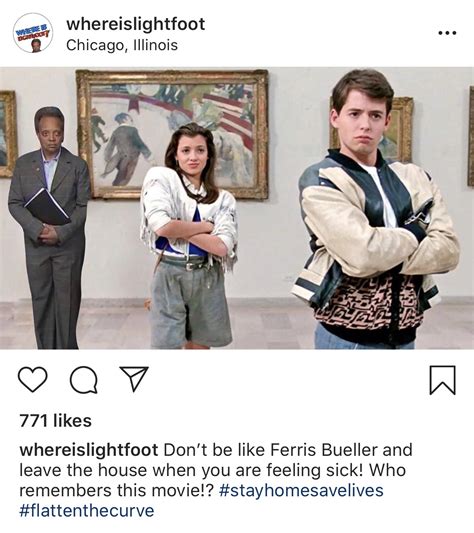Image resolution: width=474 pixels, height=533 pixels.
Task: Tap the heart like icon
Action: 32,380
